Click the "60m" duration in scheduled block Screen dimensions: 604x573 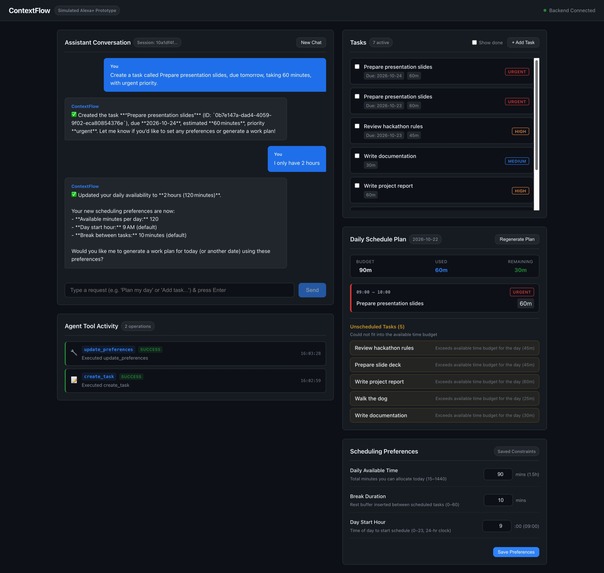[x=525, y=303]
